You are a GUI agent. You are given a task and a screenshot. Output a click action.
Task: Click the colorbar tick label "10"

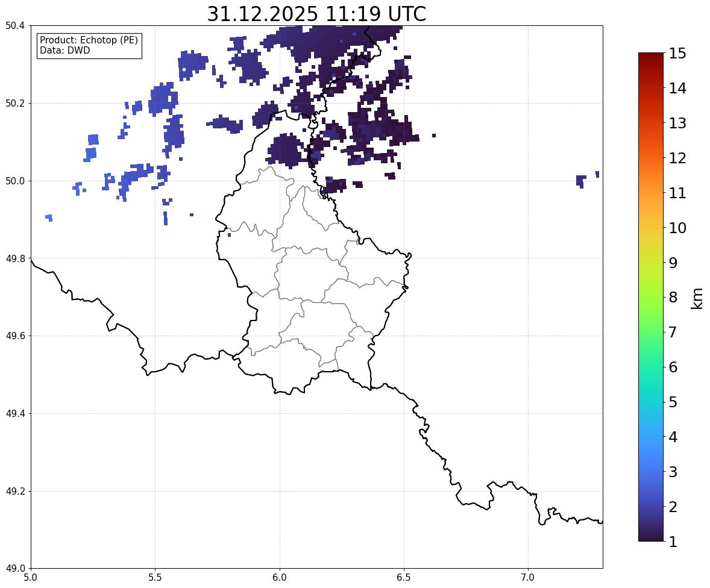click(677, 228)
